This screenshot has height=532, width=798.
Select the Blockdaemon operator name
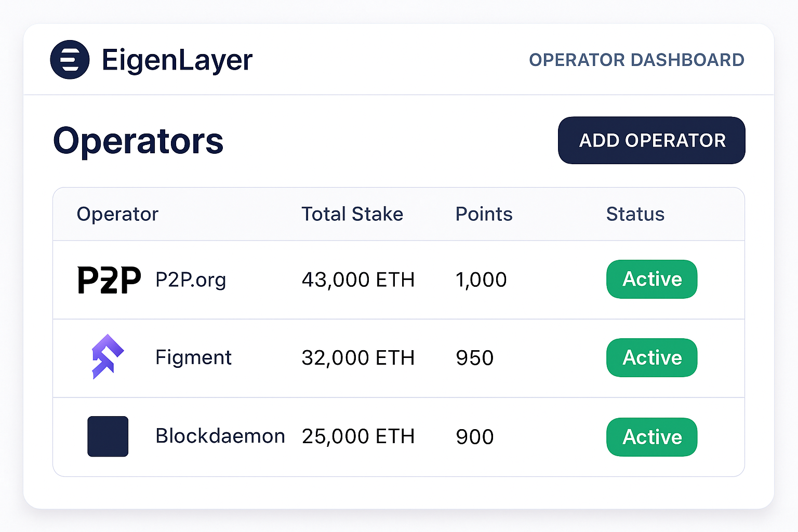coord(220,436)
